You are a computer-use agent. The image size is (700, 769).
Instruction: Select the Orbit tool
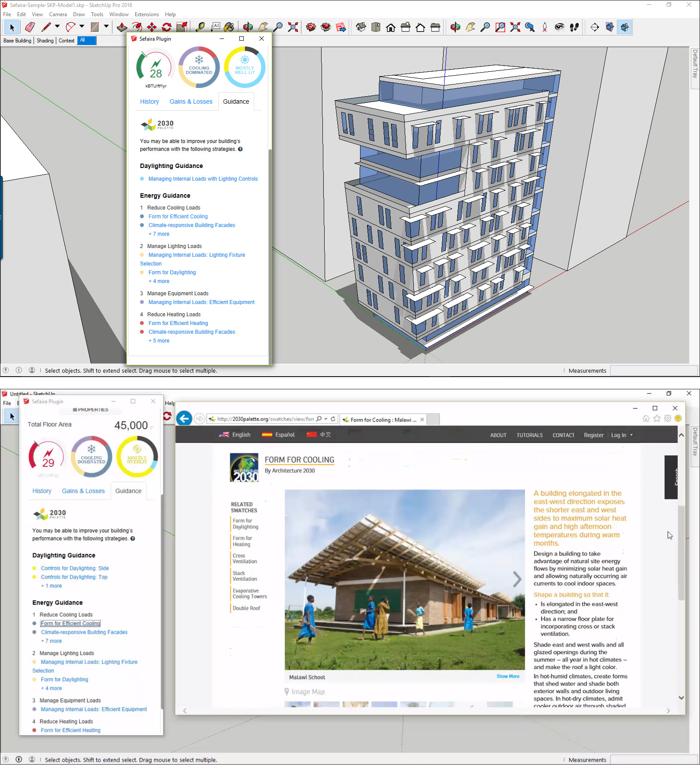[x=248, y=27]
